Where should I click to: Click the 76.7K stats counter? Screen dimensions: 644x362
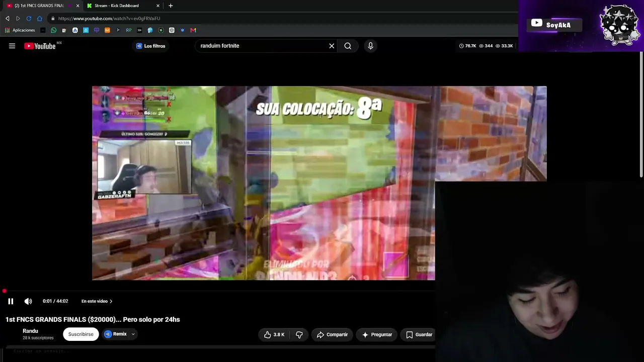point(467,46)
